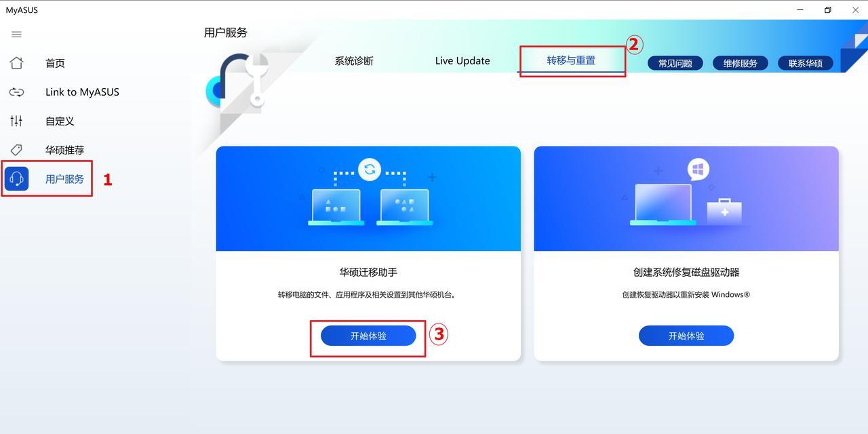868x434 pixels.
Task: Open the 维修服务 button
Action: click(x=741, y=63)
